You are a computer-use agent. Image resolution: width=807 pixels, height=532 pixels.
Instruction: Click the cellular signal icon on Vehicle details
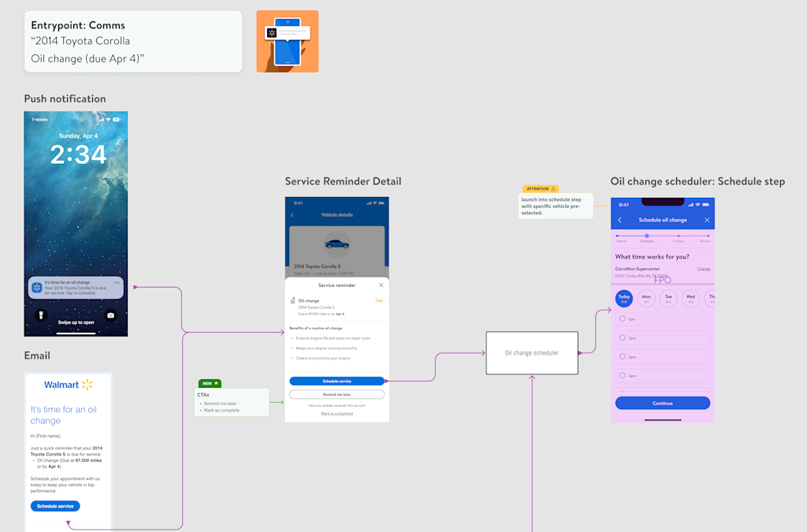point(370,203)
